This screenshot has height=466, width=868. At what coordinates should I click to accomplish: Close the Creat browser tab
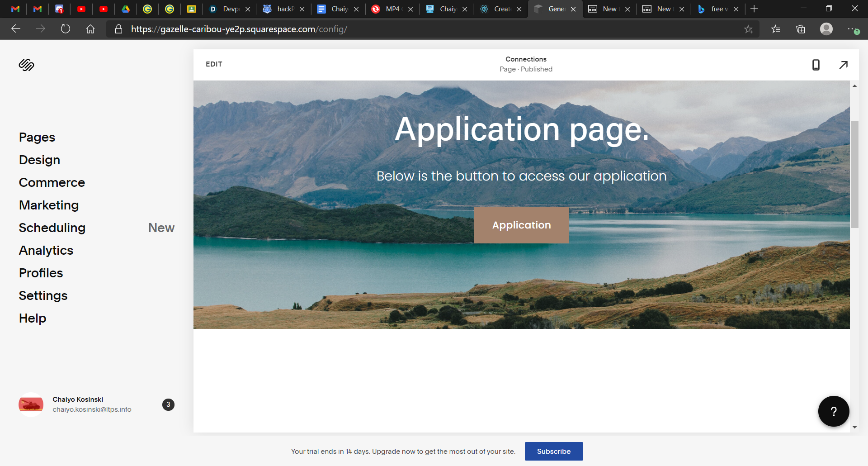click(519, 9)
